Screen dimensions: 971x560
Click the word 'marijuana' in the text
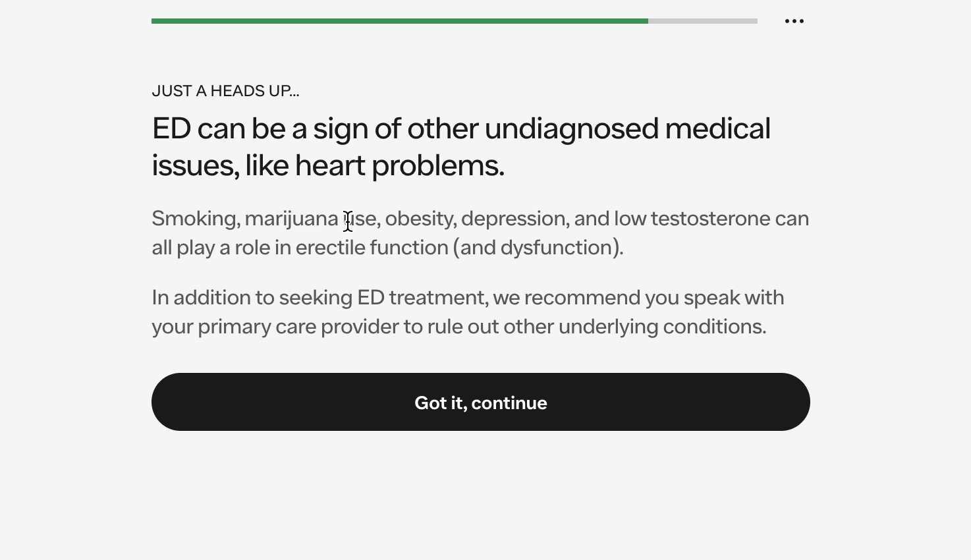click(291, 219)
